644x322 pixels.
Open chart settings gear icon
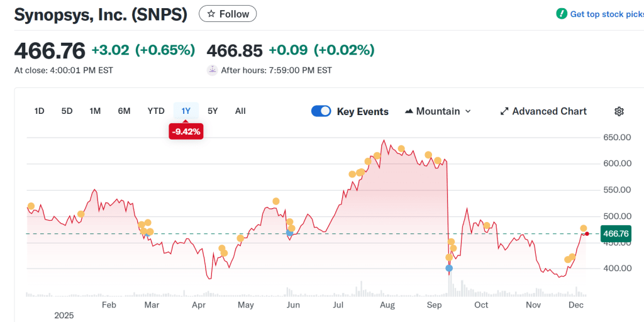(619, 111)
